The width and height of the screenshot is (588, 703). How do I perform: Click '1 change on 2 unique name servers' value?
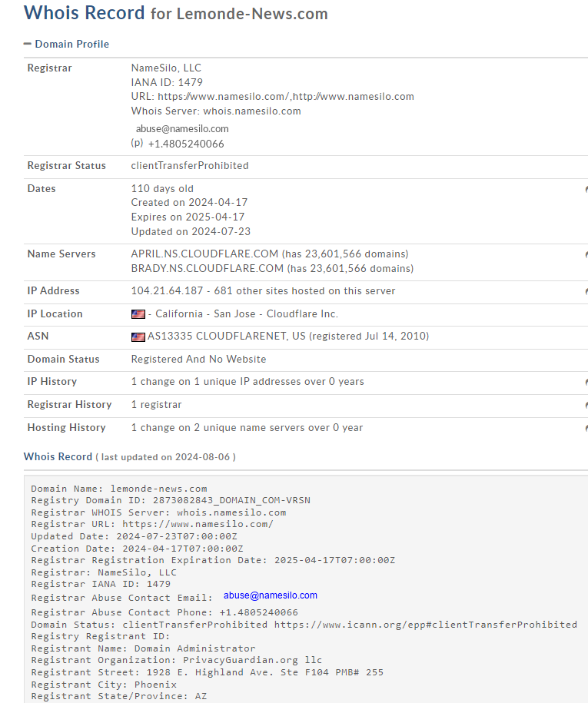(x=247, y=428)
